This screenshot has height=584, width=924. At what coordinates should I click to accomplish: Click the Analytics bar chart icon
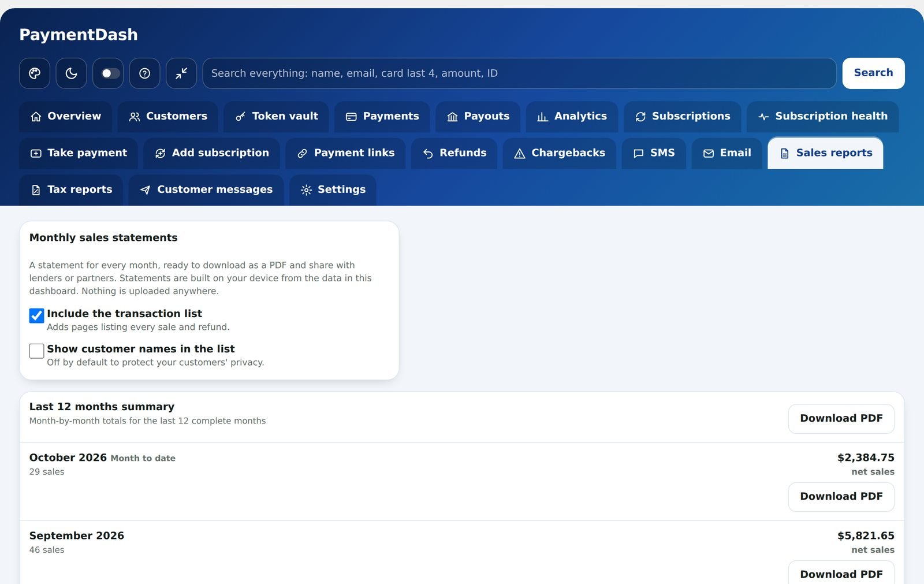pyautogui.click(x=542, y=117)
